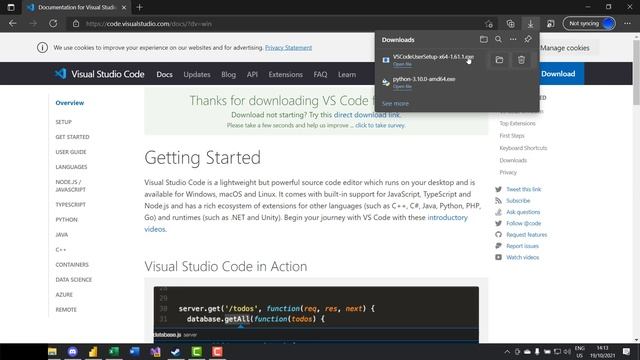This screenshot has width=640, height=360.
Task: Open a new browser tab
Action: (x=140, y=7)
